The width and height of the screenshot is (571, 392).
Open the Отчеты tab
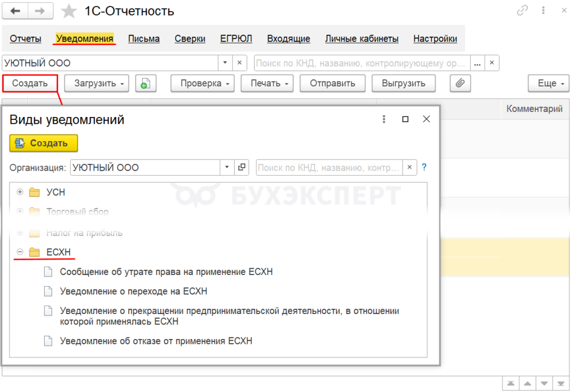pyautogui.click(x=26, y=38)
